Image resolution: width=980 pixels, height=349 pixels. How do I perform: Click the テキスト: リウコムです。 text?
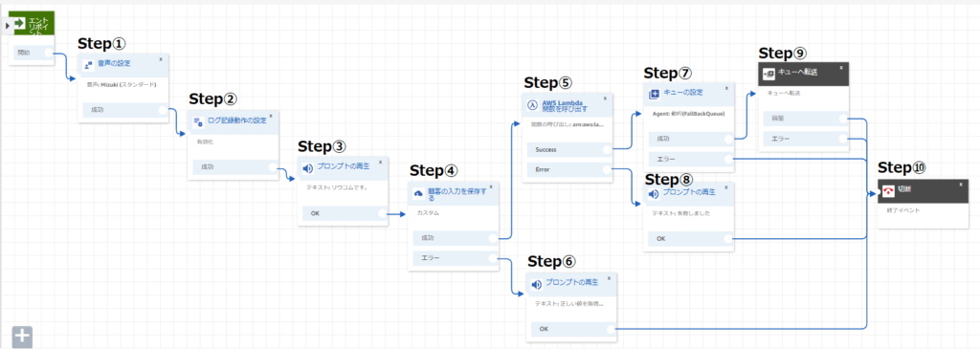[x=336, y=188]
